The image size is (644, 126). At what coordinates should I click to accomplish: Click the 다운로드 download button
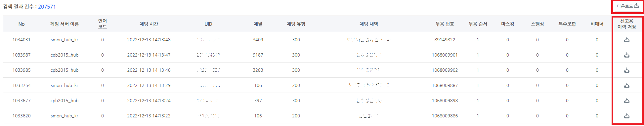(627, 6)
